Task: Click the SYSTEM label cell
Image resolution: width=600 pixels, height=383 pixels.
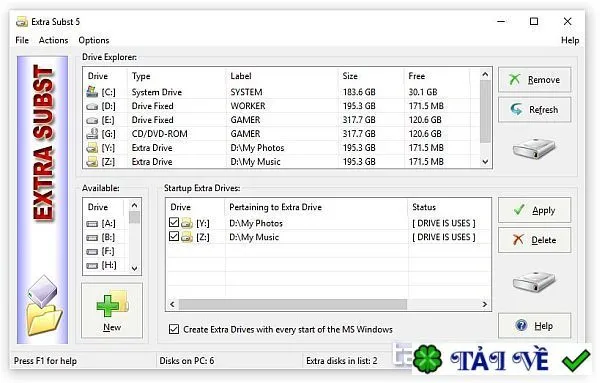Action: (246, 92)
